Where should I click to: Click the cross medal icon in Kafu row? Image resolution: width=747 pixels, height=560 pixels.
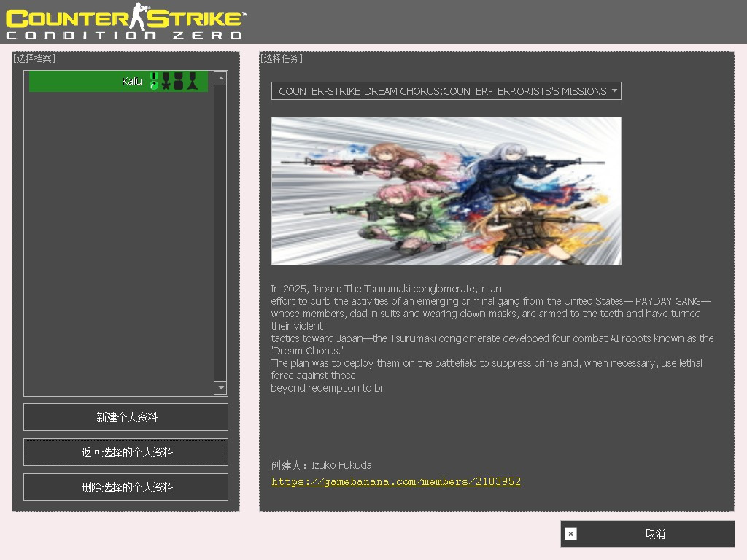[166, 81]
